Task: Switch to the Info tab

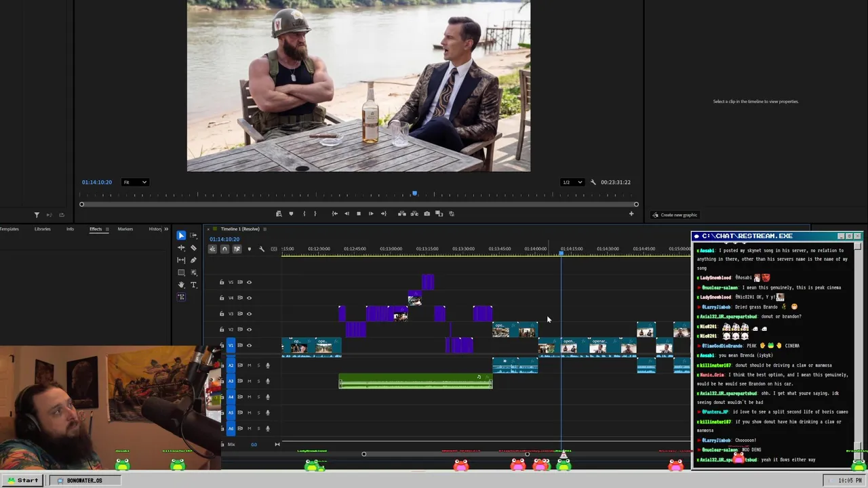Action: [70, 229]
